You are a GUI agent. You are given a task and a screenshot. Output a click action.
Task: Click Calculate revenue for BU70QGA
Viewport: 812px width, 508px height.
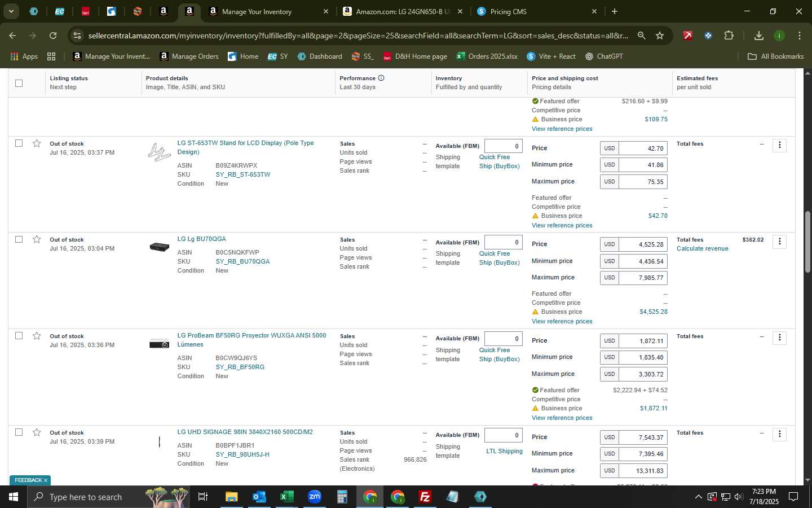tap(702, 248)
